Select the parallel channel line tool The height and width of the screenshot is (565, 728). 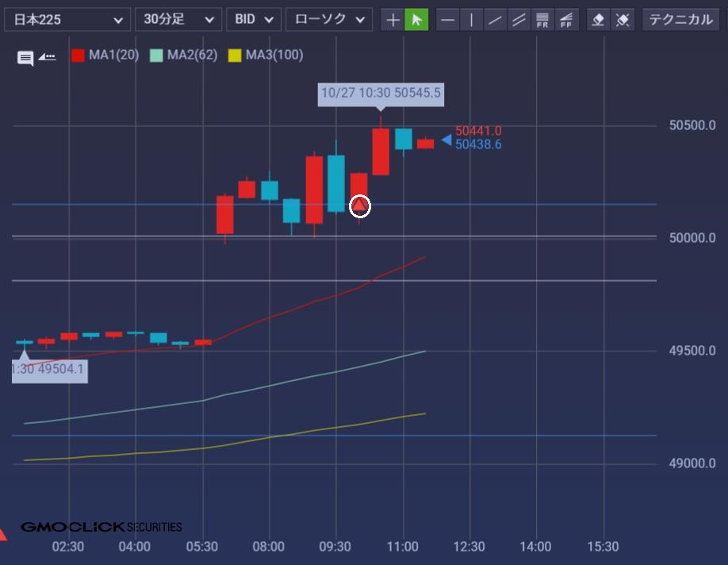point(519,20)
